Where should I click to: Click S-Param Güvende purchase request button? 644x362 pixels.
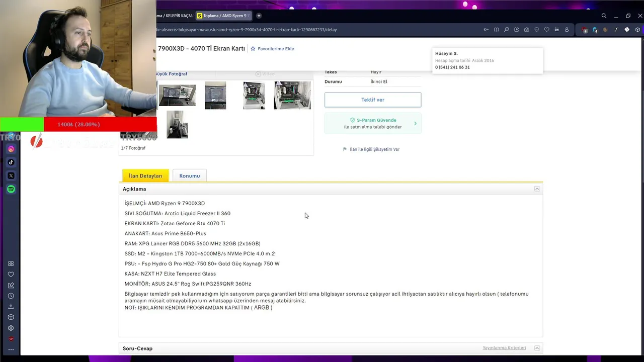click(x=373, y=123)
